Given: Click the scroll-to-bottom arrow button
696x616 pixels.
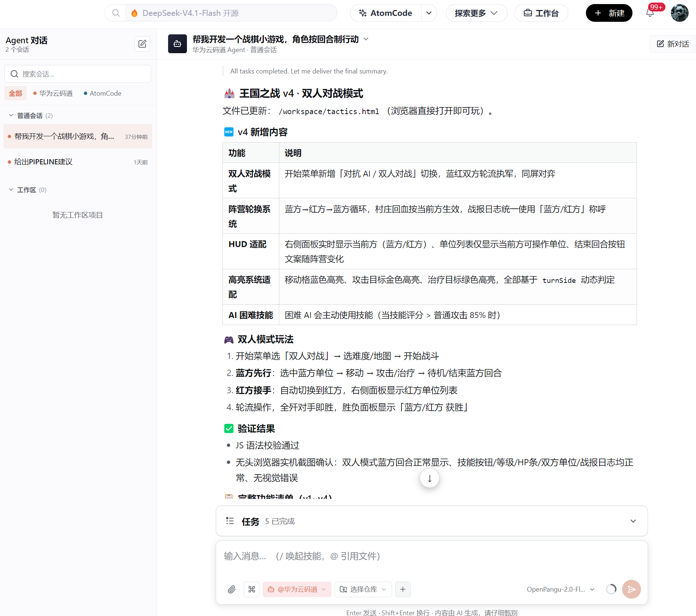Looking at the screenshot, I should (429, 478).
